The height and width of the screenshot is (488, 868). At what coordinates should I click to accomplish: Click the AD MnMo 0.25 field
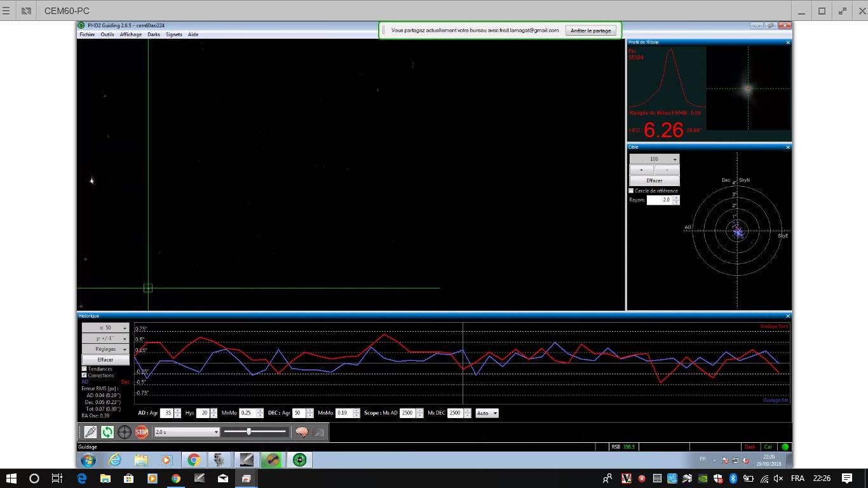248,413
